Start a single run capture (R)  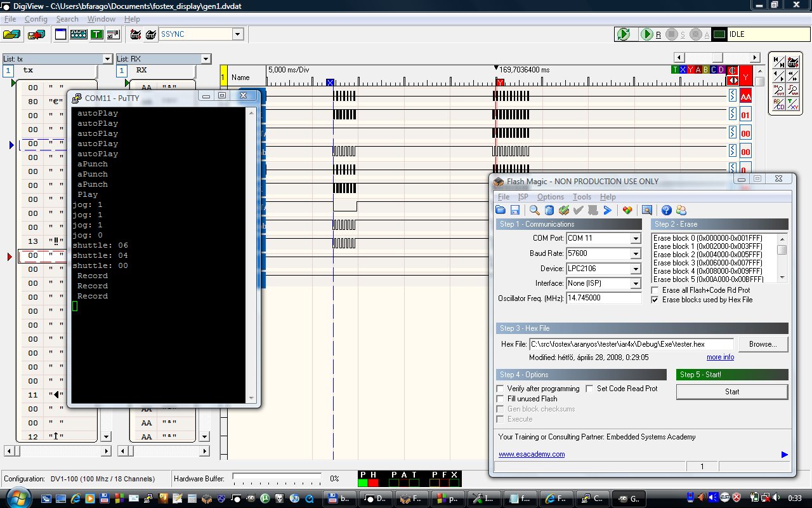click(x=647, y=34)
